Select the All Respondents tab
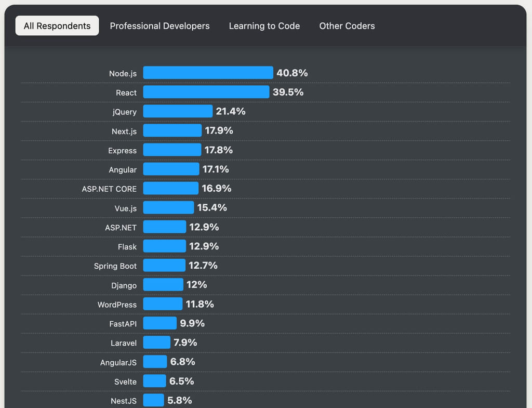The image size is (532, 408). coord(57,26)
